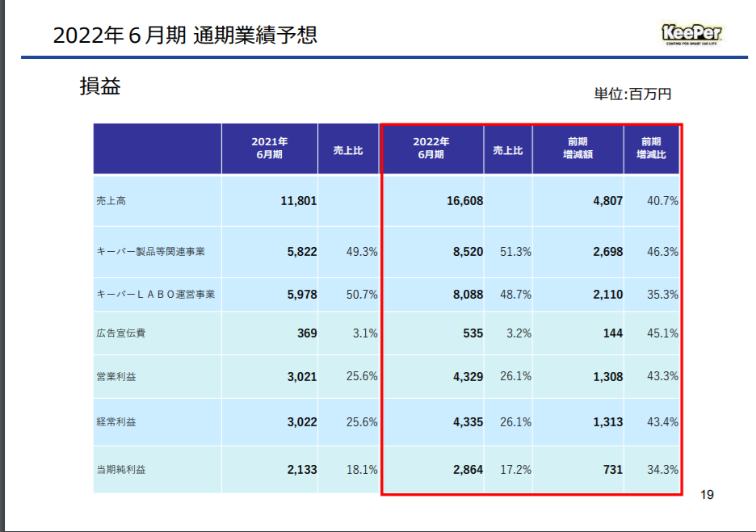The image size is (756, 532).
Task: Select the 当期純利益 row label
Action: tap(120, 469)
